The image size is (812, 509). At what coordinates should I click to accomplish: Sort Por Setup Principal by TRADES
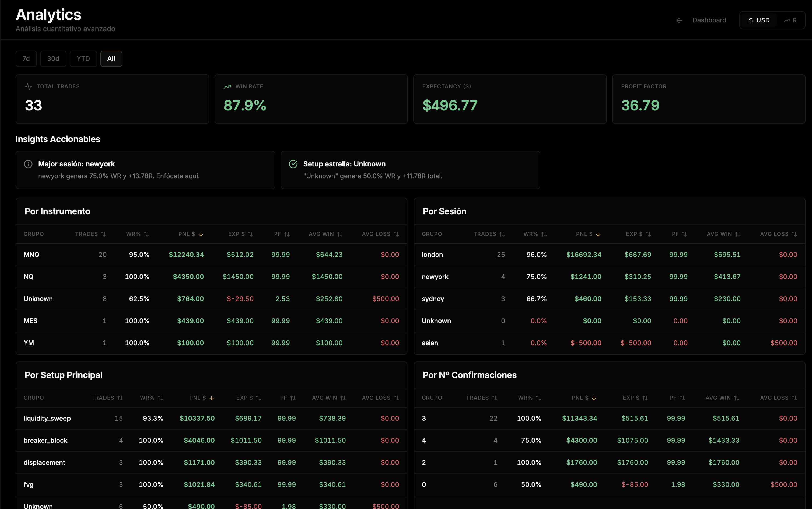pos(107,398)
